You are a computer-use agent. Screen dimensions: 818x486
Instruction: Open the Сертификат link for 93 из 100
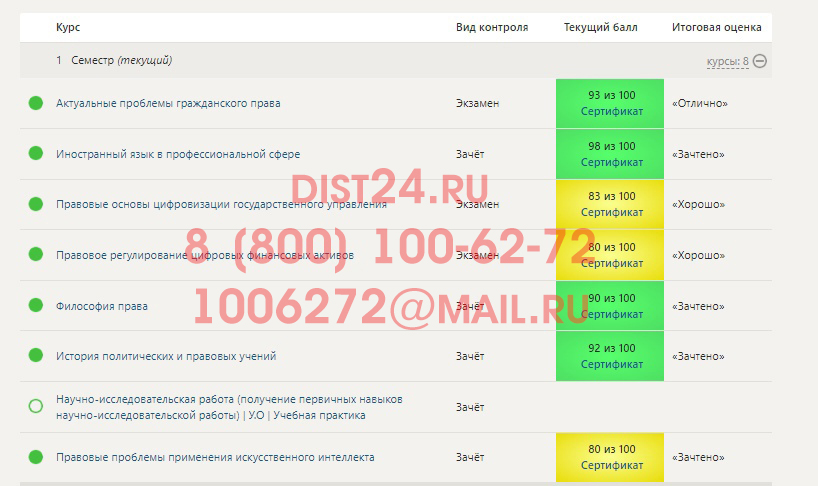(611, 111)
